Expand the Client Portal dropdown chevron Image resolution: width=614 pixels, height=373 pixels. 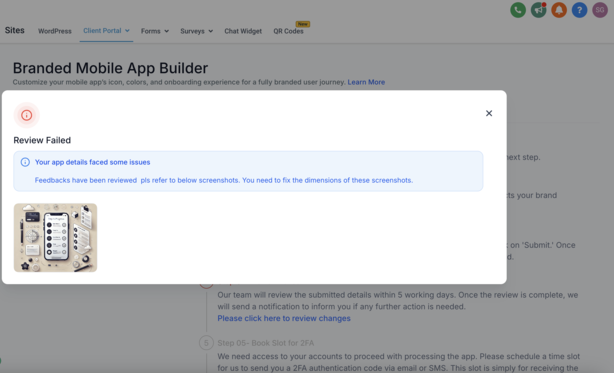pos(127,31)
